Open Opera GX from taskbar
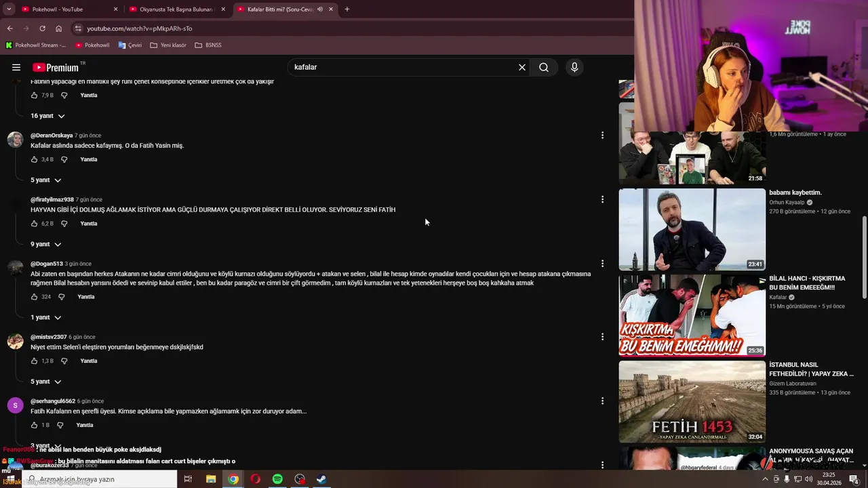 (x=256, y=479)
